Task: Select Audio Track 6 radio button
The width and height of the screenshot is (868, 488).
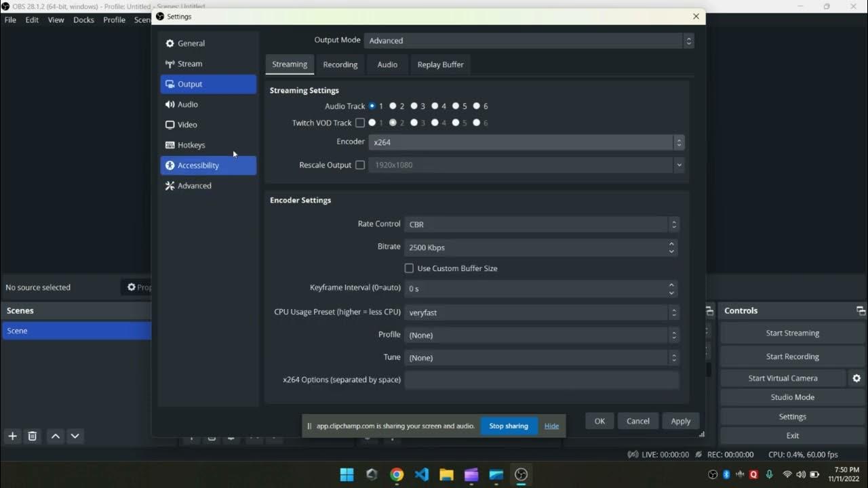Action: (477, 106)
